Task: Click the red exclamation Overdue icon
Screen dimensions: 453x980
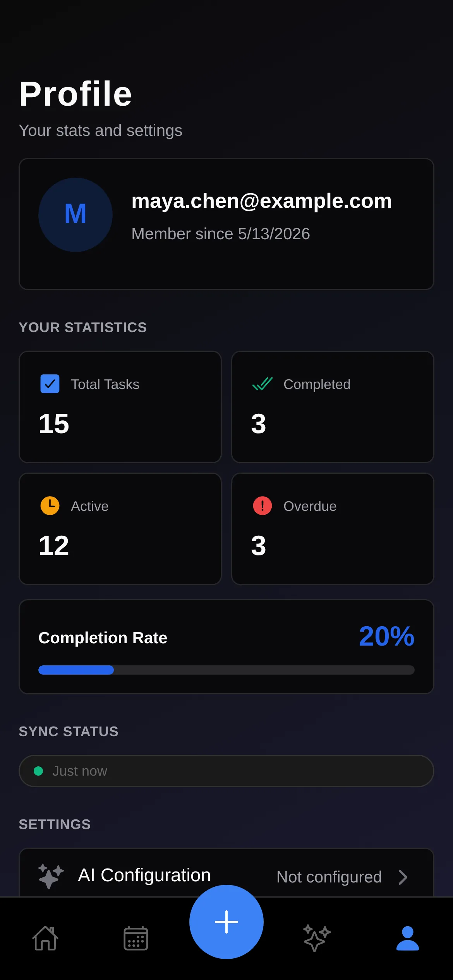Action: 263,506
